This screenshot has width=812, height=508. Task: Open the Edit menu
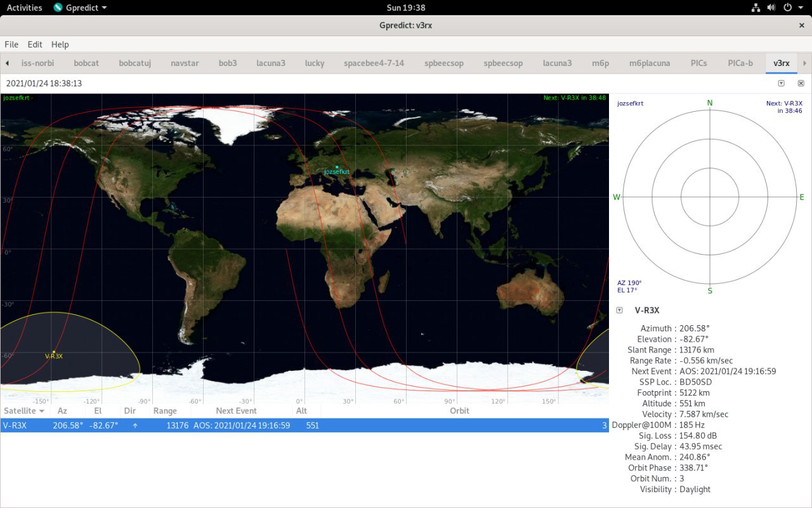pyautogui.click(x=35, y=44)
